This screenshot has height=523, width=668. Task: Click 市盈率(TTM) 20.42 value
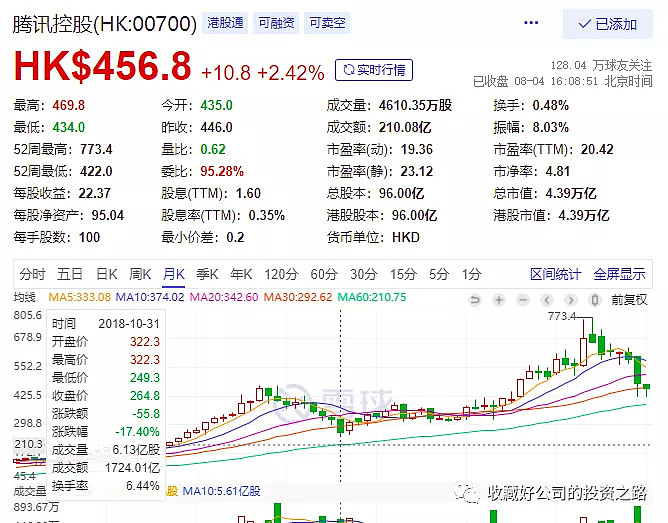(597, 149)
